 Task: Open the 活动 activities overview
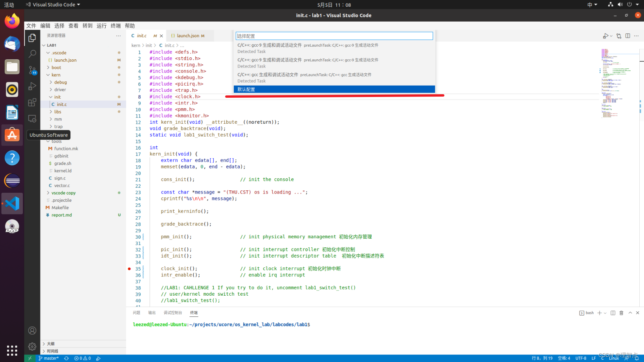pos(9,5)
